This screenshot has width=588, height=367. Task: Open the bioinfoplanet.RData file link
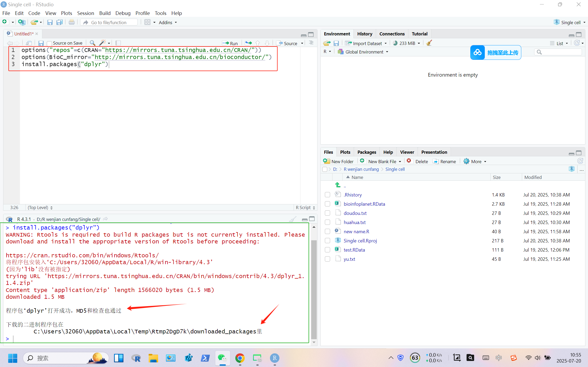(364, 204)
